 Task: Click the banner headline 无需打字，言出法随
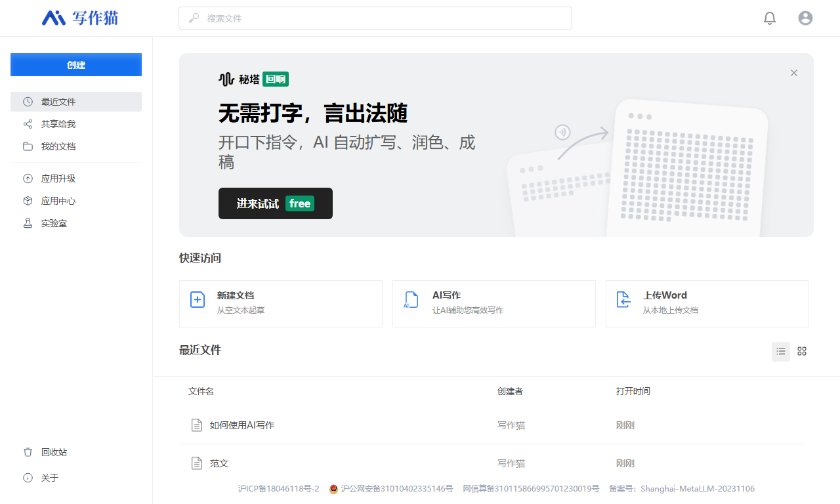coord(313,113)
